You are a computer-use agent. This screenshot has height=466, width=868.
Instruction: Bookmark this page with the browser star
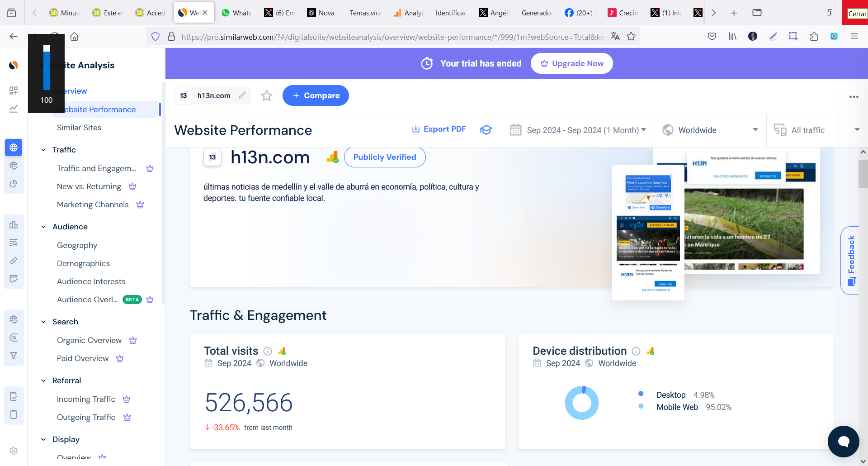click(631, 37)
